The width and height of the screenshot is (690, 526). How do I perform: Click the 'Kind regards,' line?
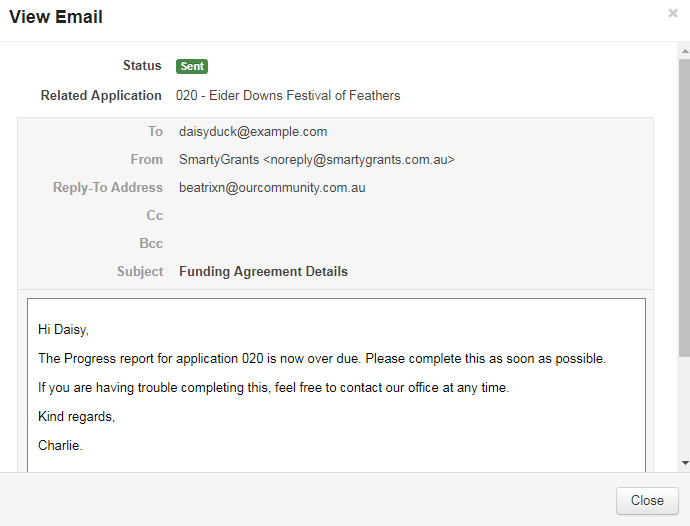click(76, 416)
